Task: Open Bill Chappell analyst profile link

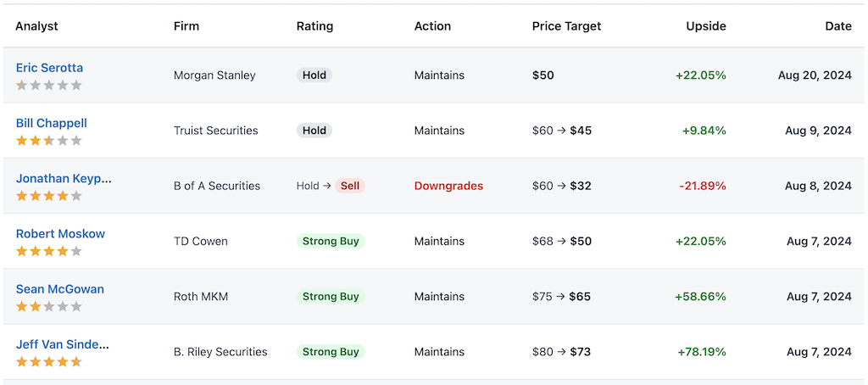Action: 51,123
